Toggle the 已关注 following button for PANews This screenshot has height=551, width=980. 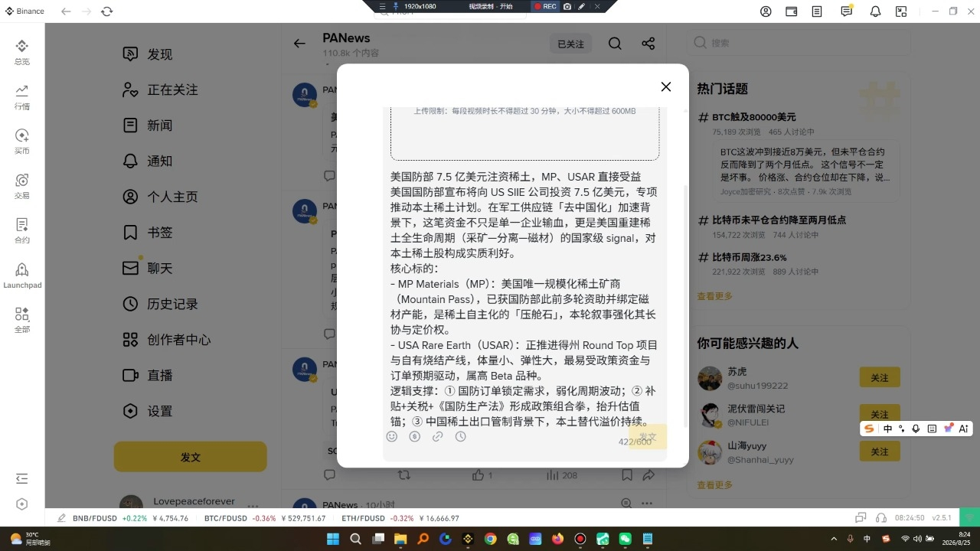pos(570,44)
